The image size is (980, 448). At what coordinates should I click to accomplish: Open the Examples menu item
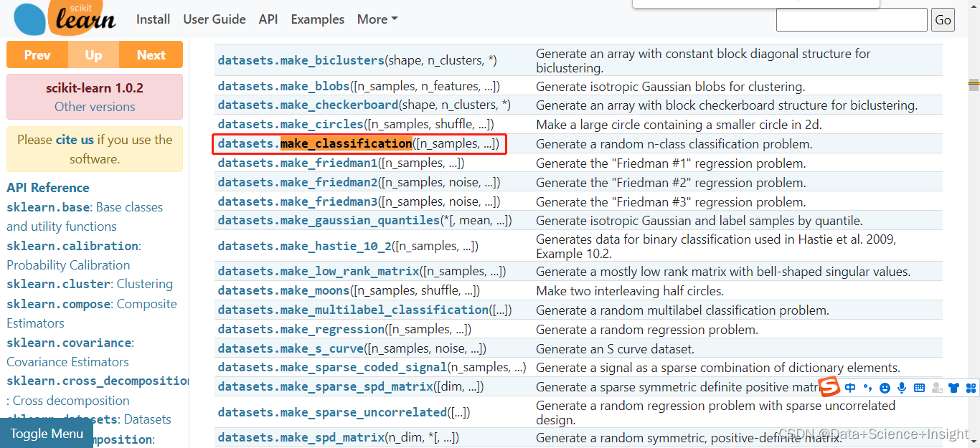317,19
